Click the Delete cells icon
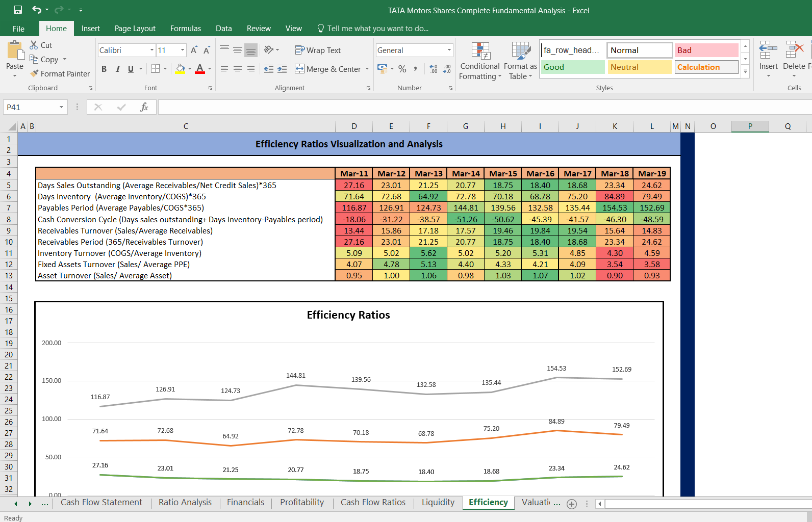This screenshot has width=812, height=522. point(794,50)
